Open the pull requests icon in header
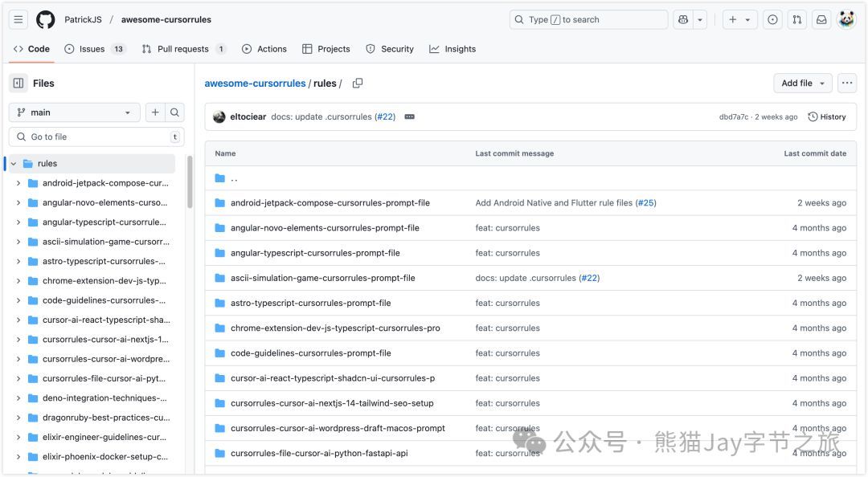The width and height of the screenshot is (868, 477). click(797, 19)
